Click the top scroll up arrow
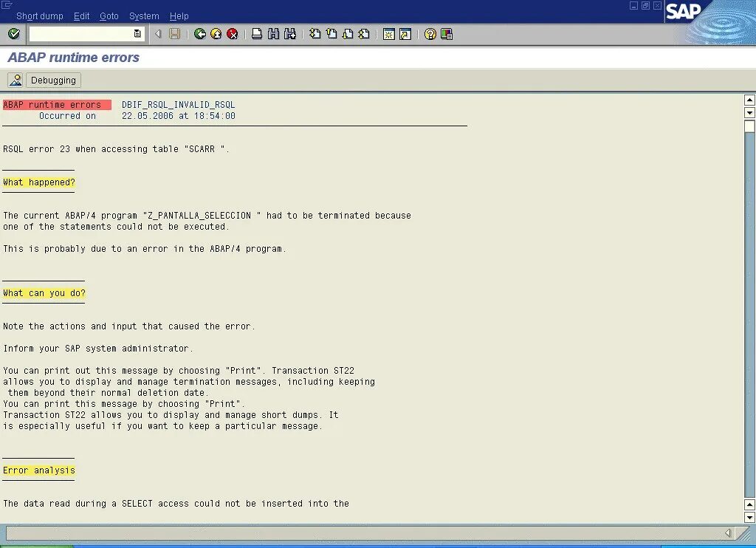Image resolution: width=756 pixels, height=548 pixels. coord(749,100)
